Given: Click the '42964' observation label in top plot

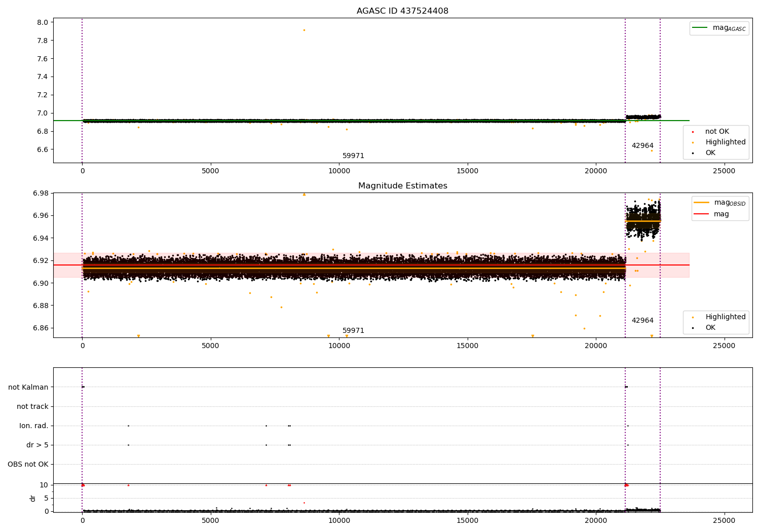Looking at the screenshot, I should [x=642, y=146].
